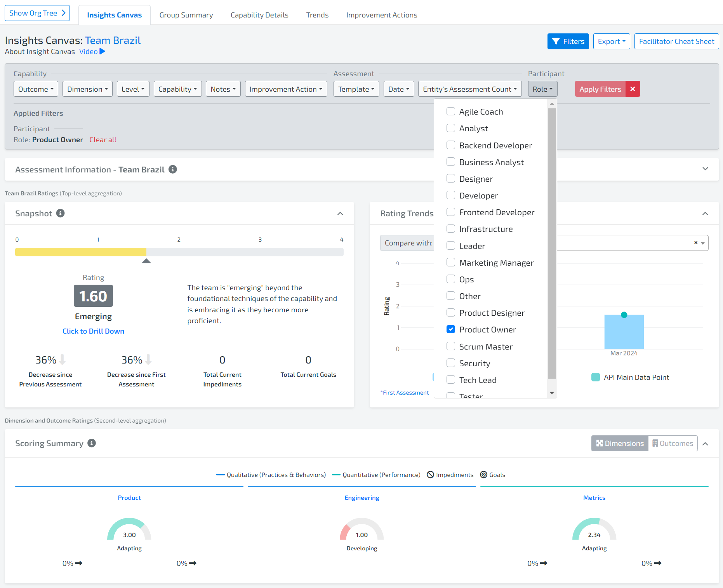723x588 pixels.
Task: Check the Leader role checkbox
Action: 451,246
